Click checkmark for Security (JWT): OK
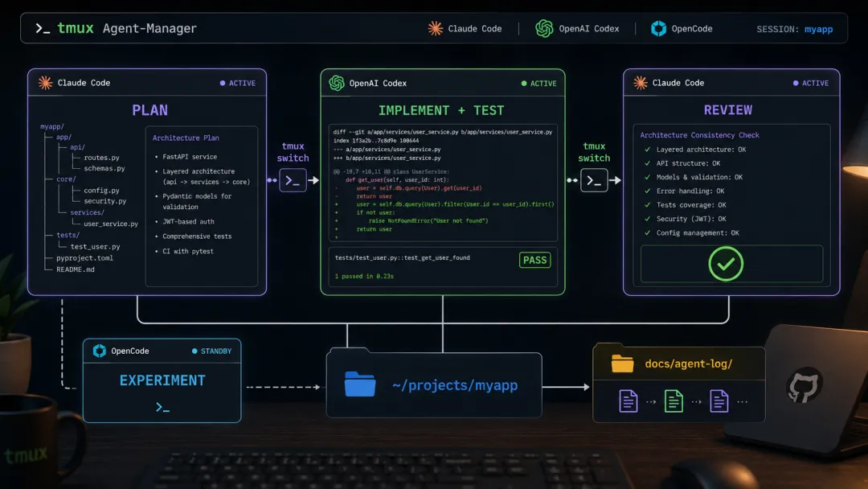 [647, 219]
